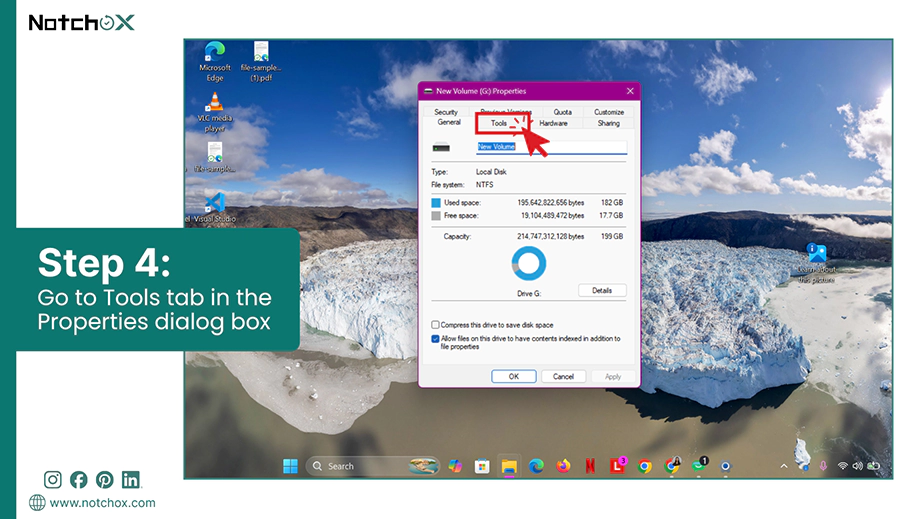Select the file-sample icon below VLC
The image size is (922, 519).
click(x=215, y=158)
